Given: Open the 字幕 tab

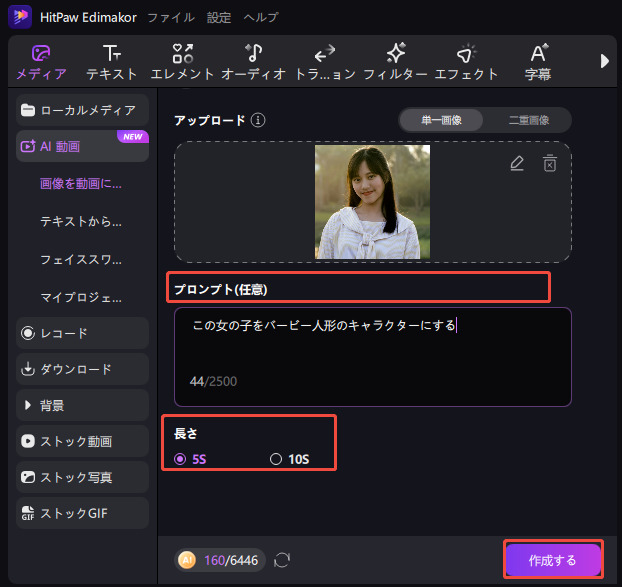Looking at the screenshot, I should (538, 62).
